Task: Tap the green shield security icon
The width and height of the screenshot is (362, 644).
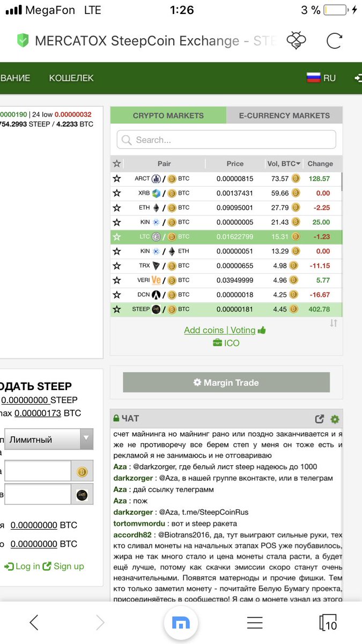Action: (x=23, y=41)
